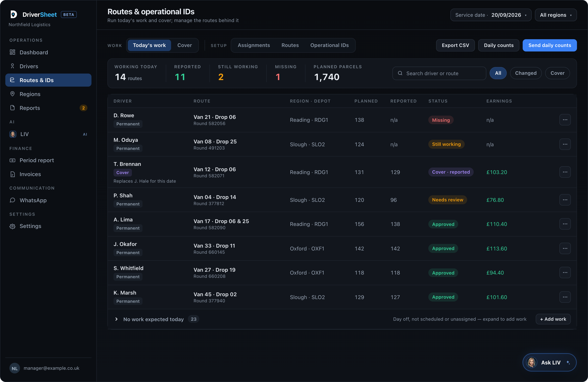Click the Export CSV button
The height and width of the screenshot is (382, 588).
[455, 46]
